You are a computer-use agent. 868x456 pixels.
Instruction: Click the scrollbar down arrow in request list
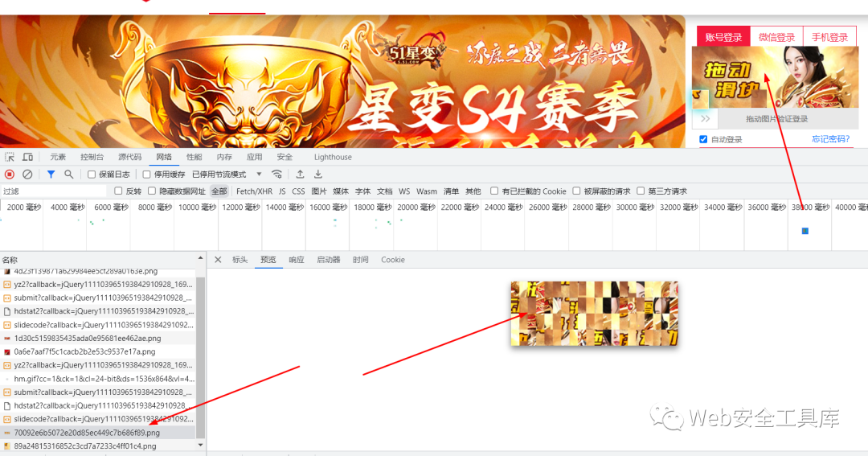tap(200, 445)
